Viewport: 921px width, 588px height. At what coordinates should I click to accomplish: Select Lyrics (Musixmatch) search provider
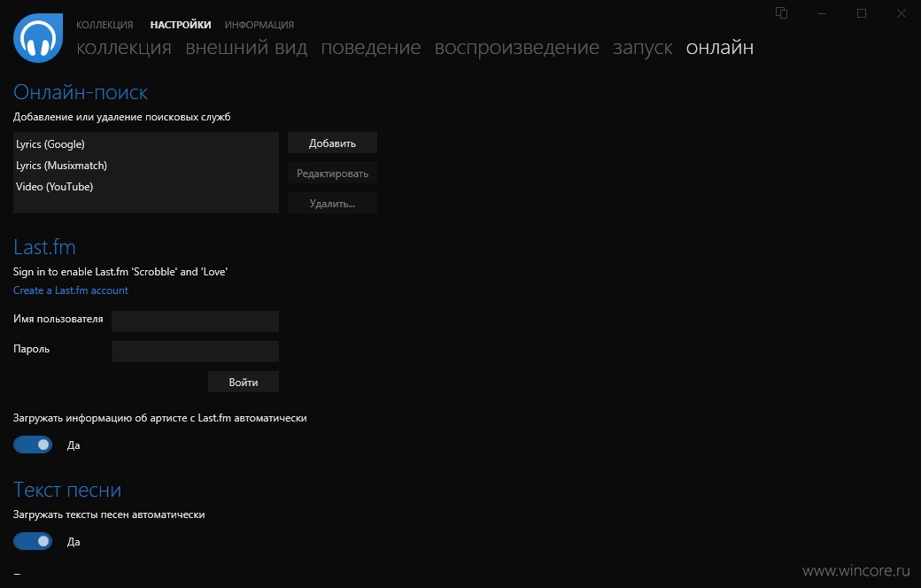145,165
